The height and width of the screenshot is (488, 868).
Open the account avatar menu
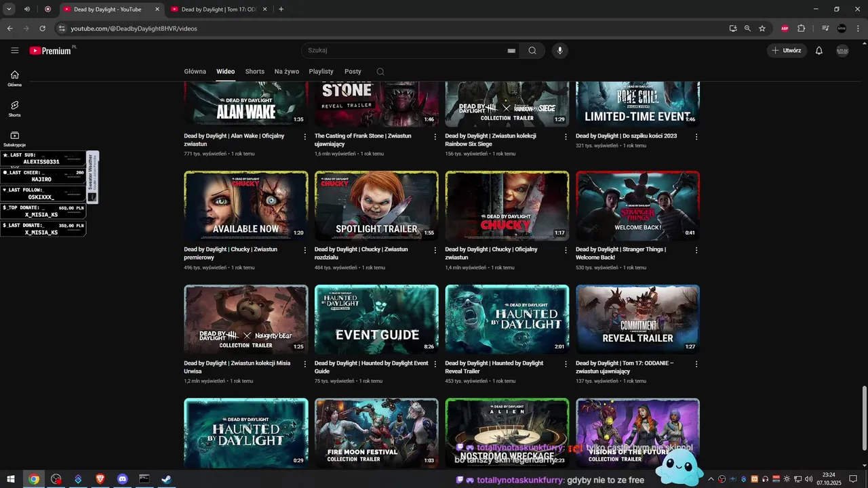pyautogui.click(x=842, y=51)
